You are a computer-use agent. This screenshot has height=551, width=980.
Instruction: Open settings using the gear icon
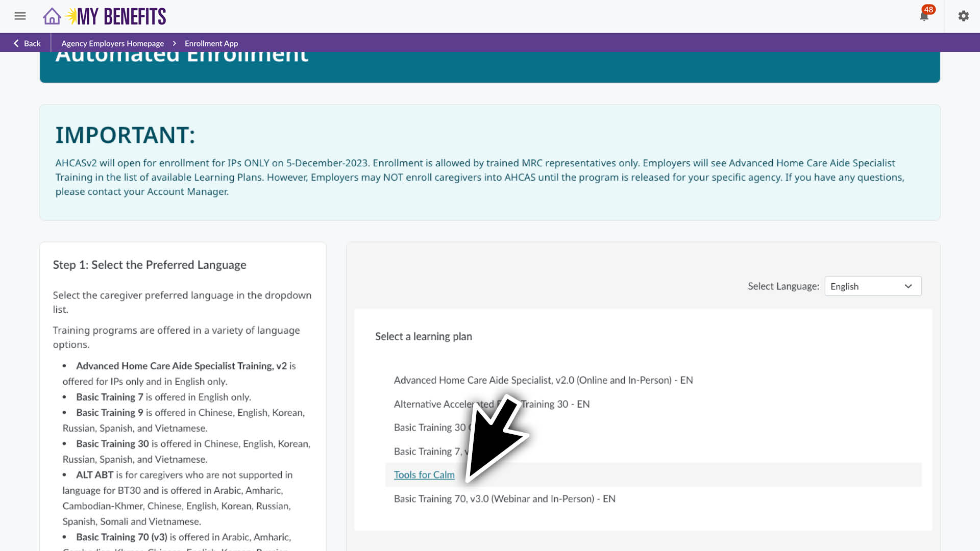pos(963,16)
